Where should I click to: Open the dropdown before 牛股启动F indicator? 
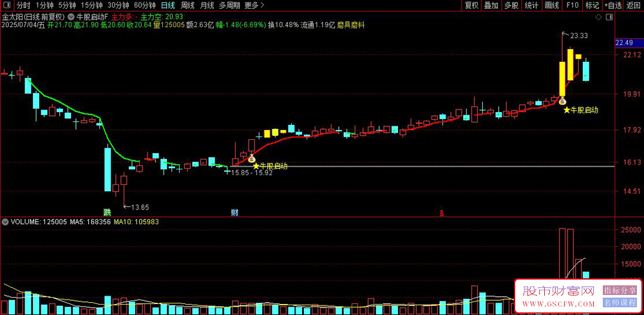tap(71, 17)
